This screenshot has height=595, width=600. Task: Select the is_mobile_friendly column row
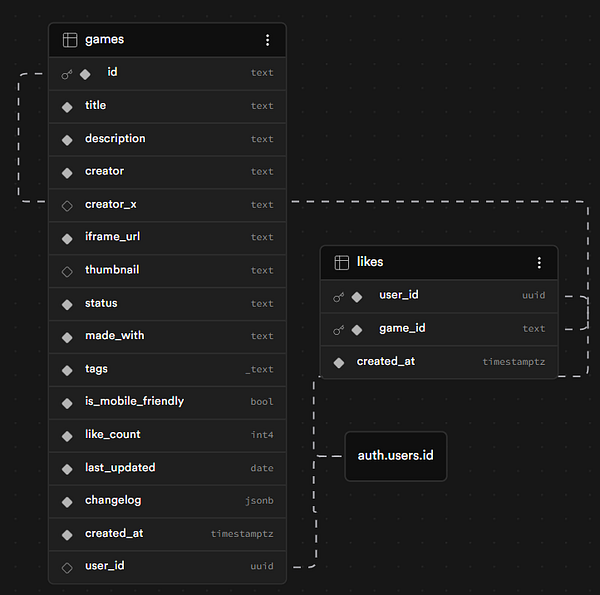coord(167,402)
